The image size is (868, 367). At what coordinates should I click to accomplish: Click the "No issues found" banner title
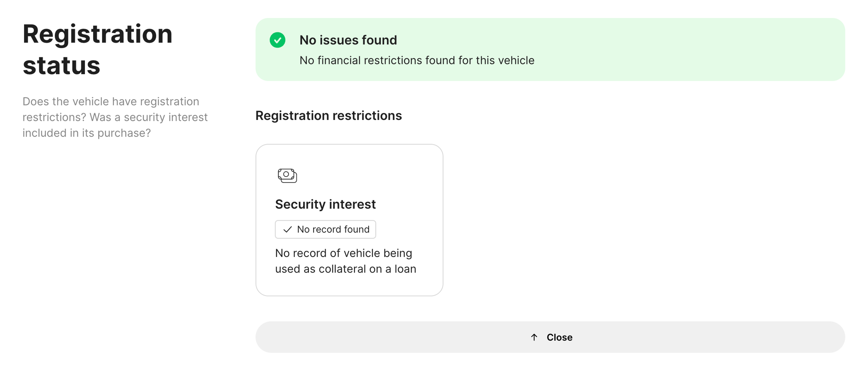(348, 40)
